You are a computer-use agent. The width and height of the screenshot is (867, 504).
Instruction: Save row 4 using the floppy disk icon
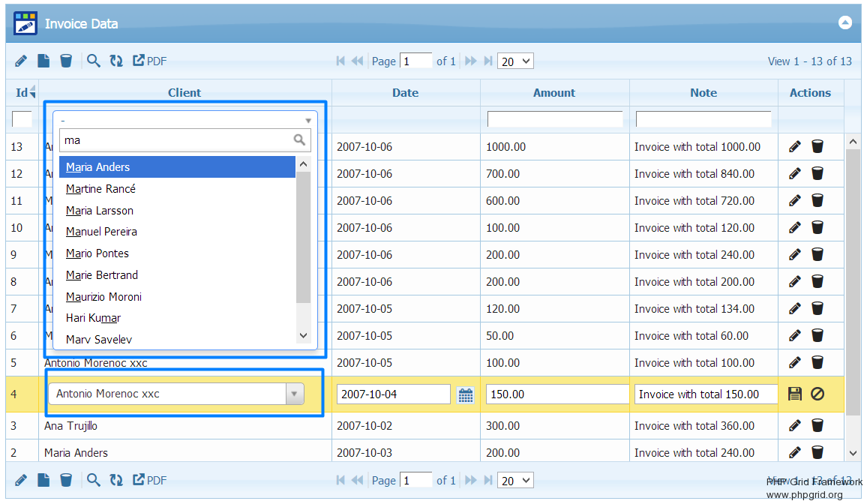point(795,394)
